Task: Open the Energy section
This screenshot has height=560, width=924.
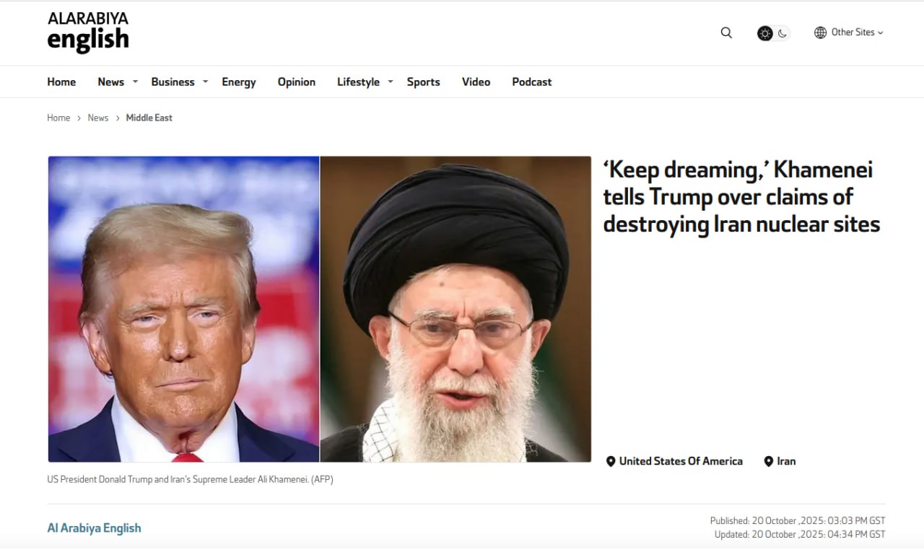Action: click(239, 82)
